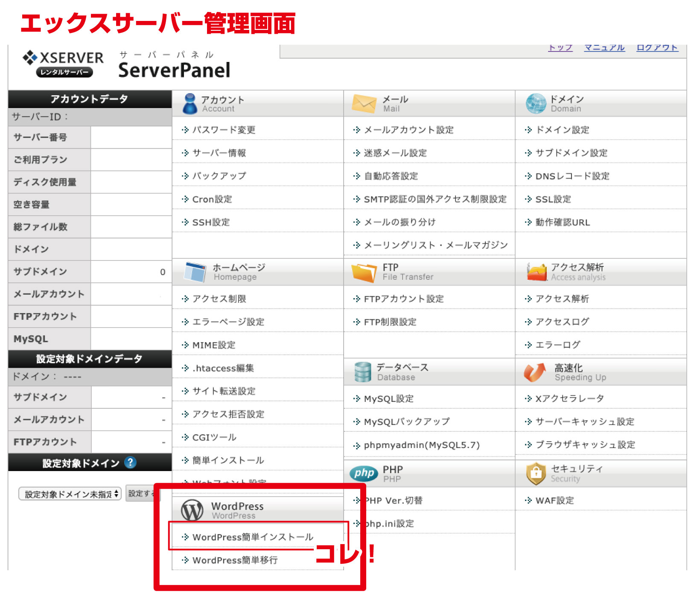Open WordPress簡単移行 link
700x615 pixels.
tap(235, 560)
